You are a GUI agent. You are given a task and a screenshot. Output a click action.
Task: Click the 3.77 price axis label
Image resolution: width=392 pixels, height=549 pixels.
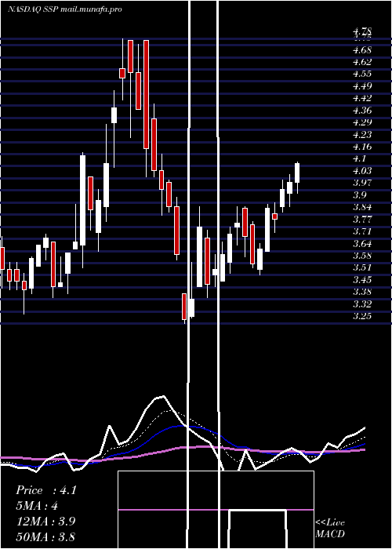coord(362,220)
